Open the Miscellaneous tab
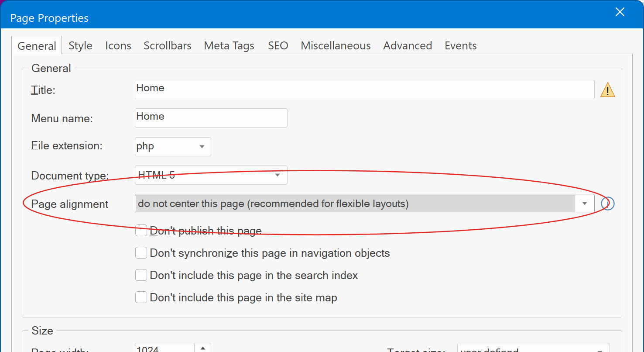 coord(336,46)
